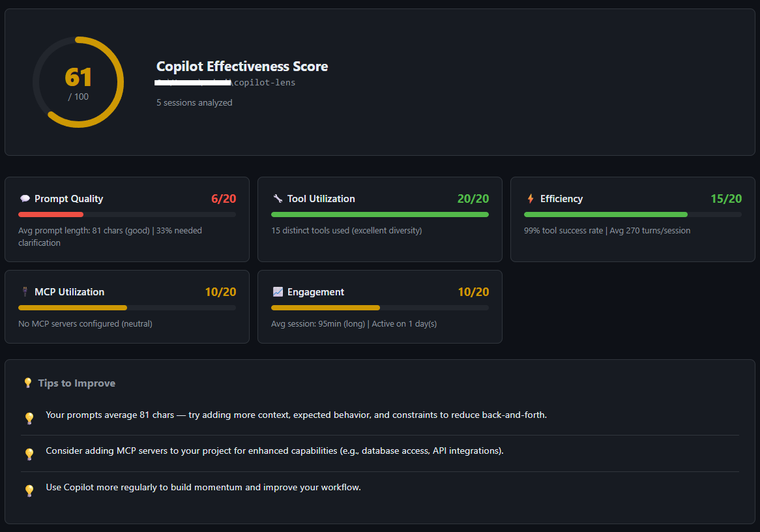The width and height of the screenshot is (760, 532).
Task: Click the Engagement yellow progress bar
Action: (326, 308)
